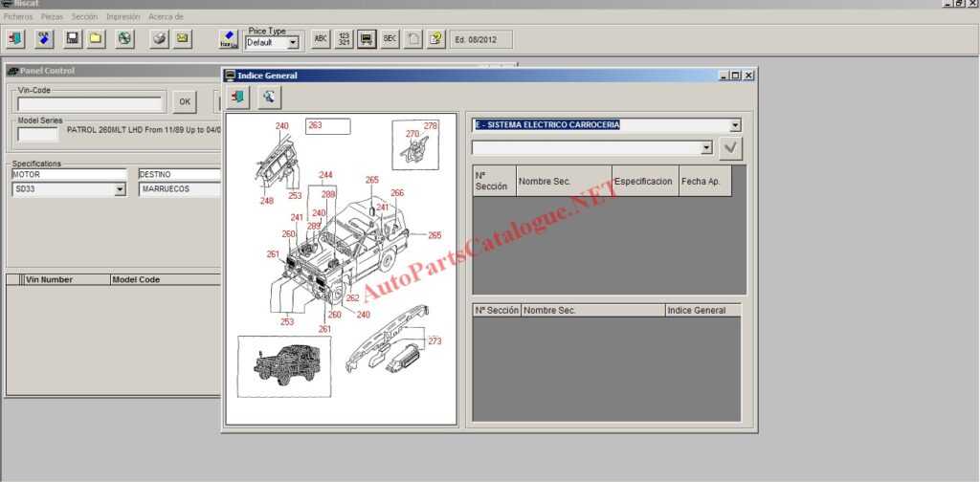The width and height of the screenshot is (980, 482).
Task: Click the yellow envelope mail icon
Action: pyautogui.click(x=182, y=38)
